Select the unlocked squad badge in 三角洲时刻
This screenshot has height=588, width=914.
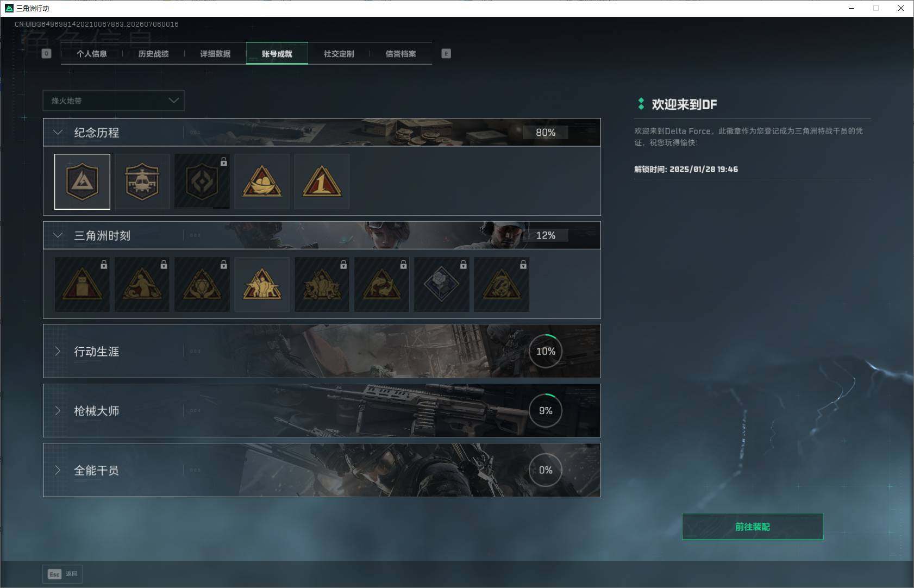click(261, 284)
